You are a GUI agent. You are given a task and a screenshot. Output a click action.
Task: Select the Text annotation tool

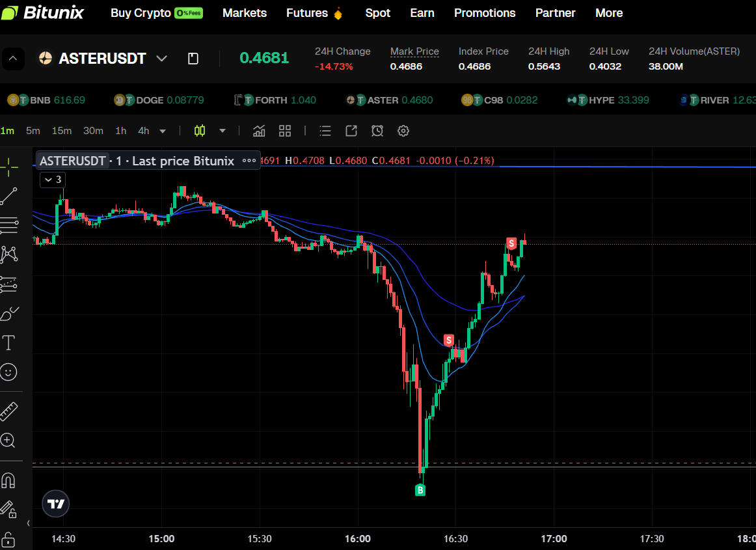click(x=8, y=343)
